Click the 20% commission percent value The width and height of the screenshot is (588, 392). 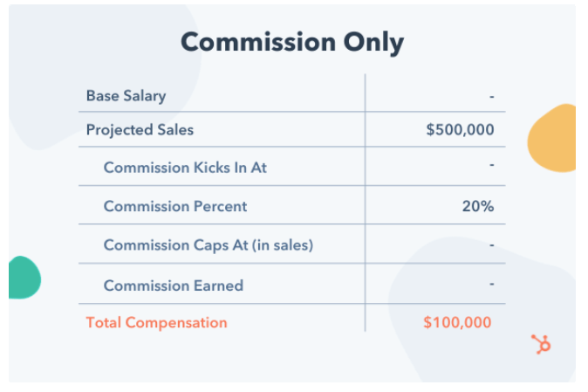(x=478, y=206)
